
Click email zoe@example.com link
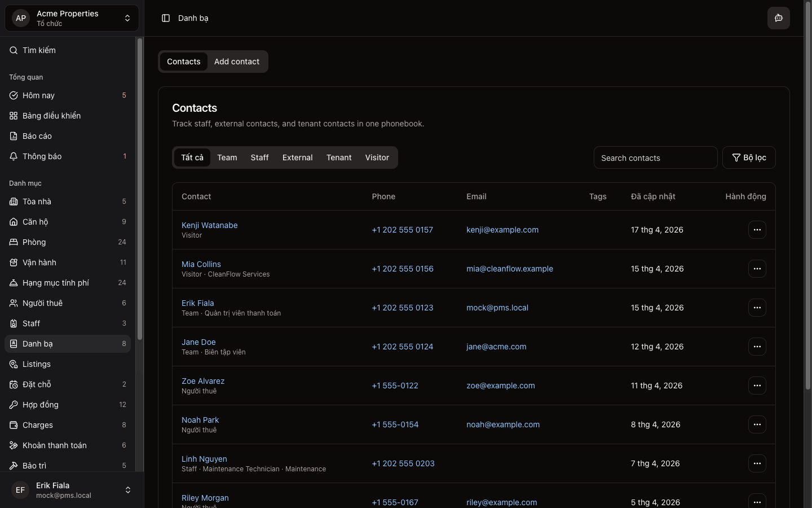[501, 386]
